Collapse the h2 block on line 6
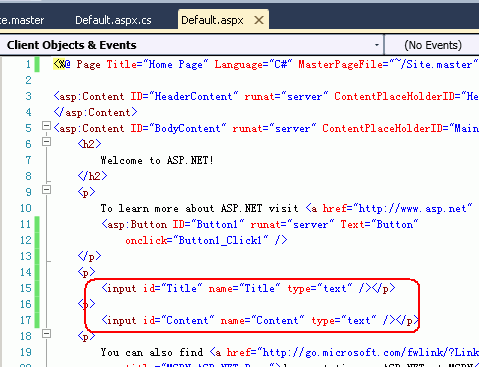The image size is (479, 367). 46,142
